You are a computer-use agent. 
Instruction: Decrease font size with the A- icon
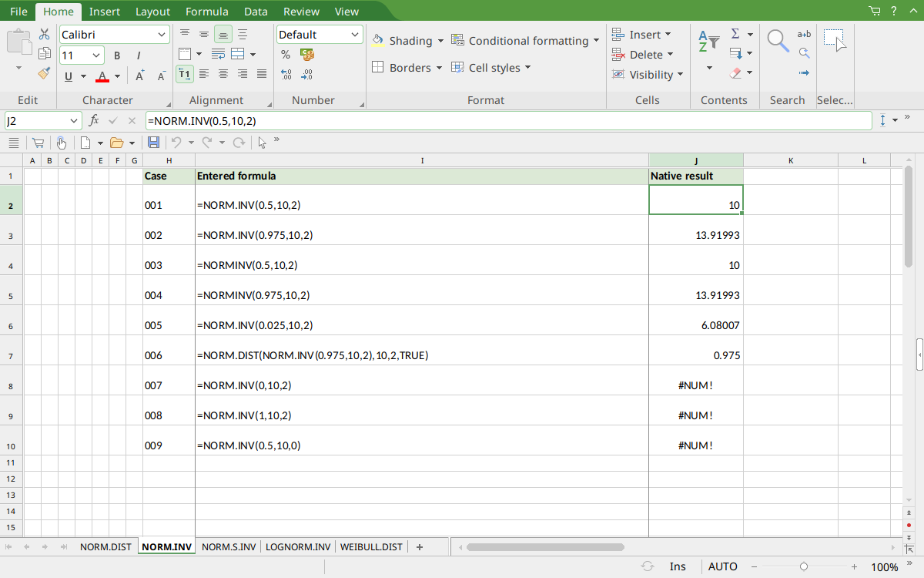162,76
